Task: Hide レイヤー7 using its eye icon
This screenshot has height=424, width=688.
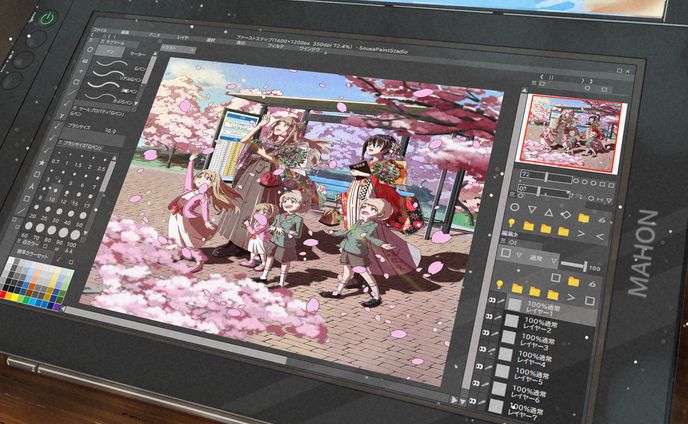Action: coord(473,401)
